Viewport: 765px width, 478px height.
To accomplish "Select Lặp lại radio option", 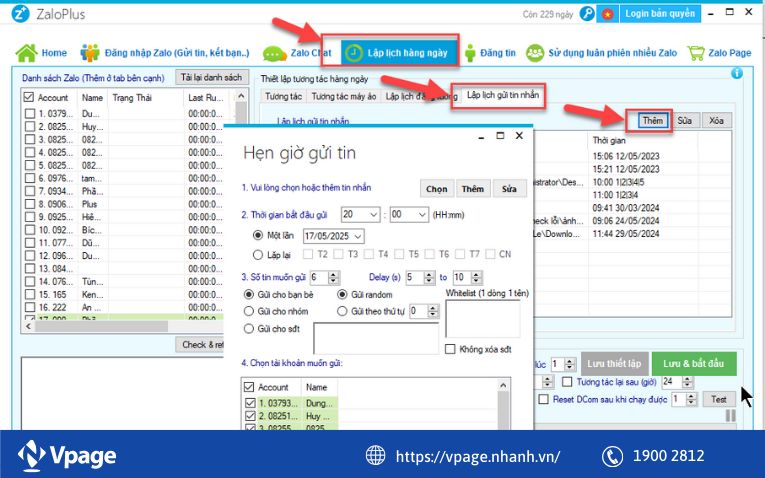I will [258, 255].
